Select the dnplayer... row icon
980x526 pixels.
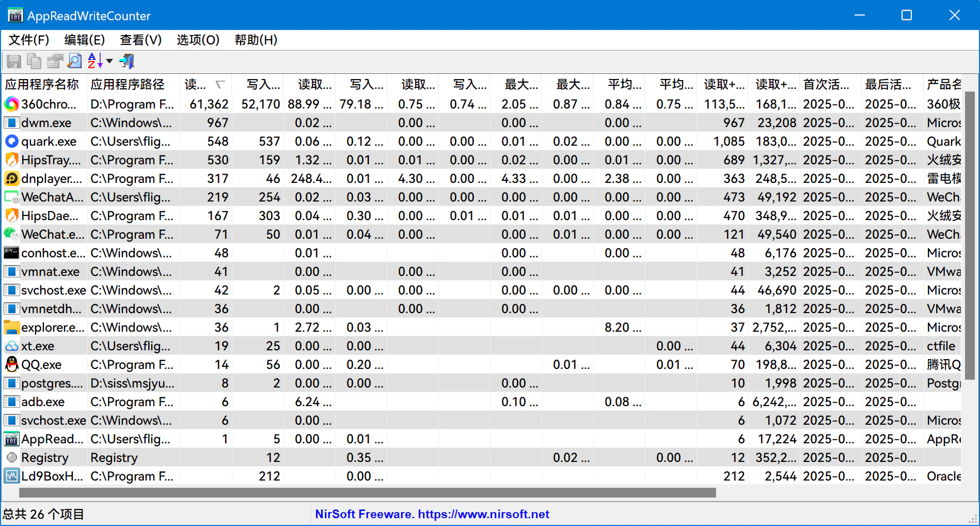pos(11,179)
